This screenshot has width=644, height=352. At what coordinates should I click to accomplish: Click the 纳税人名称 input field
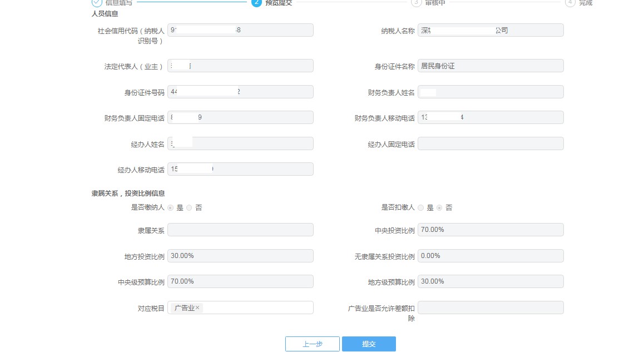[490, 29]
